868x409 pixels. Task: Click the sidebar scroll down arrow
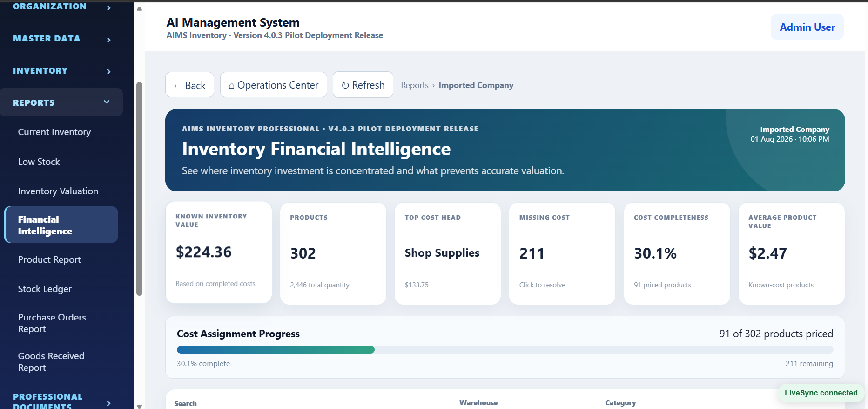139,406
